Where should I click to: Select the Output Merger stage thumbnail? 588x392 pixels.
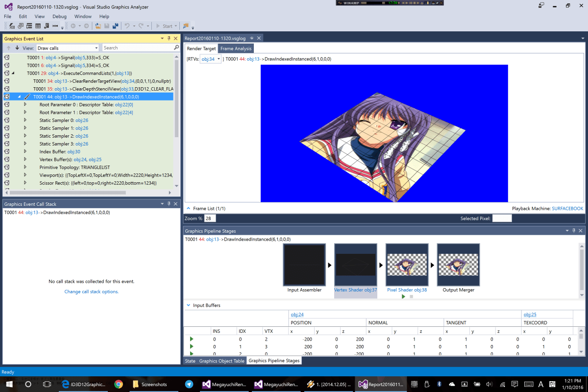pos(458,265)
